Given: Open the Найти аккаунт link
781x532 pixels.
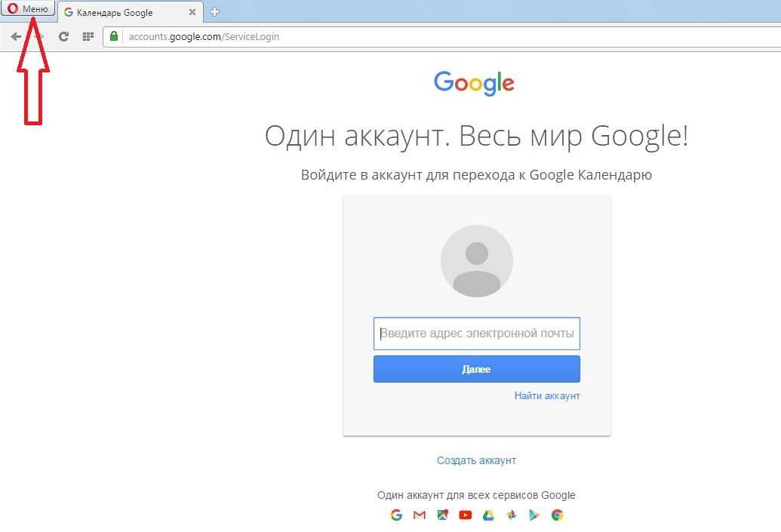Looking at the screenshot, I should [x=547, y=395].
